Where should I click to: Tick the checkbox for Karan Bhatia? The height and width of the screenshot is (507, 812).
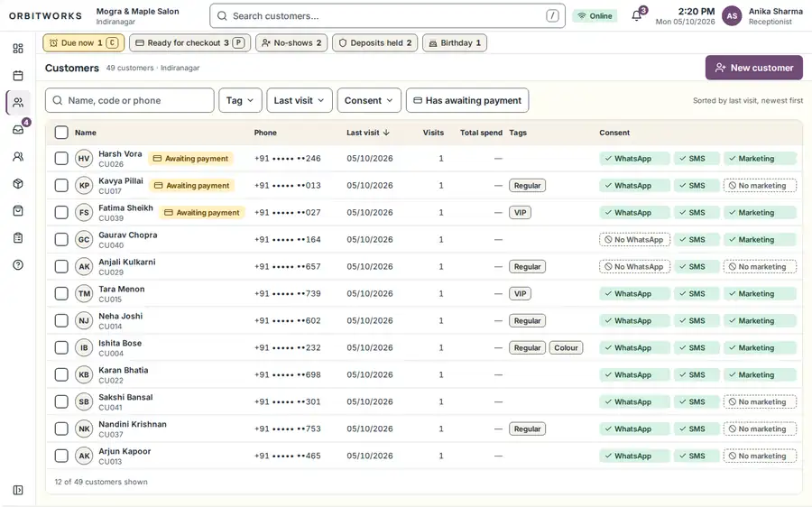tap(61, 374)
